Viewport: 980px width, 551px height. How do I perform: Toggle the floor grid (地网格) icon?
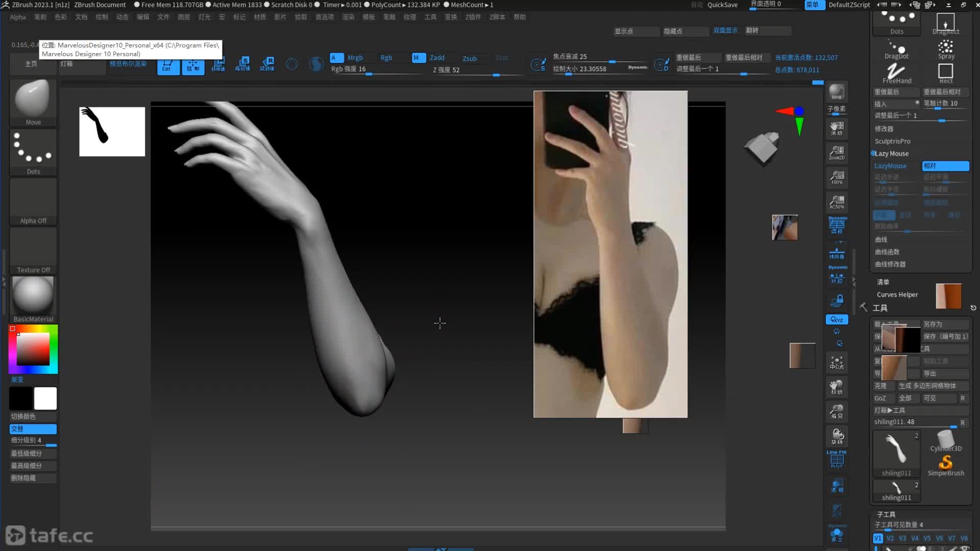pyautogui.click(x=837, y=252)
